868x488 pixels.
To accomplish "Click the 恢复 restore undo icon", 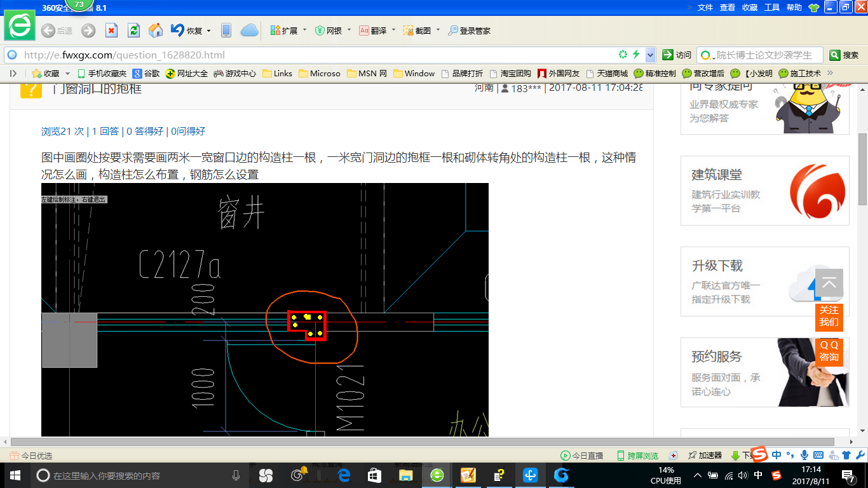I will point(177,30).
